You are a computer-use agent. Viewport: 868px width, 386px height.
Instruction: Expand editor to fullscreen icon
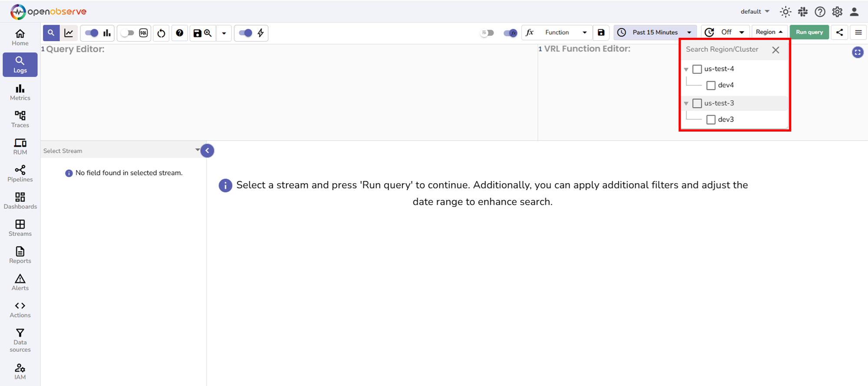point(857,53)
